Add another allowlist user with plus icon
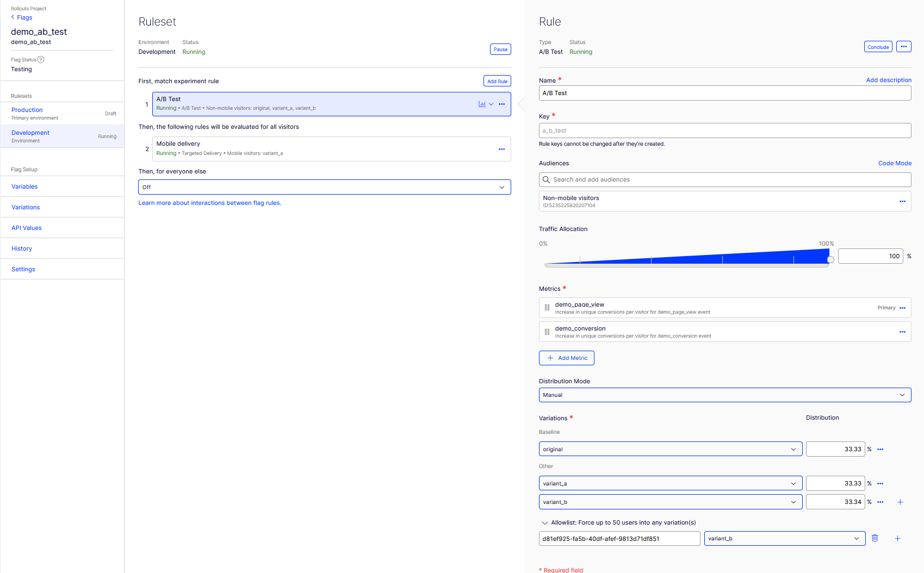 coord(897,538)
